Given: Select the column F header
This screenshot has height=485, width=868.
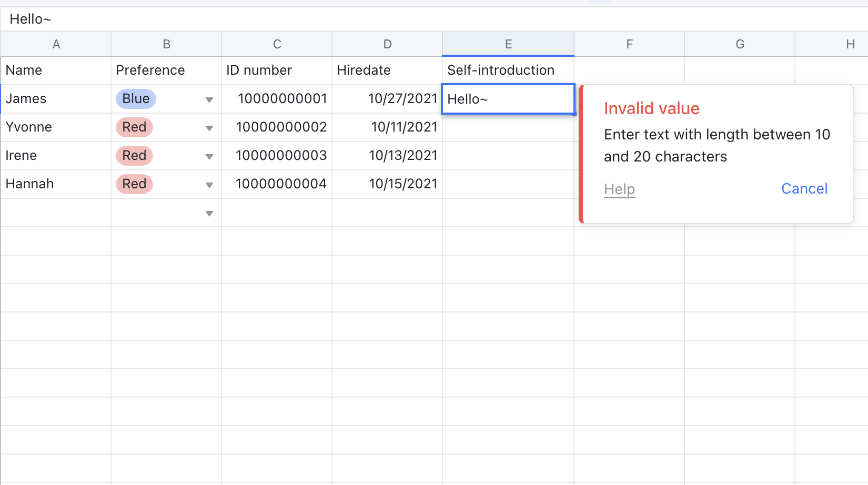Looking at the screenshot, I should click(629, 44).
